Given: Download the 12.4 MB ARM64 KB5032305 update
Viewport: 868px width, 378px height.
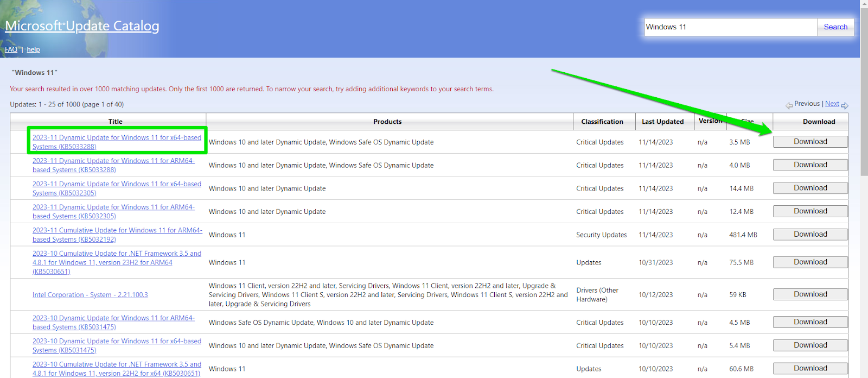Looking at the screenshot, I should (810, 211).
